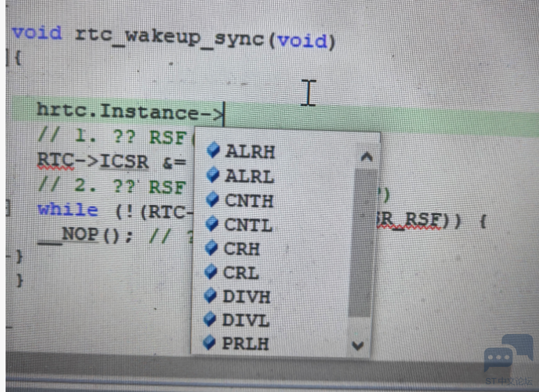
Task: Click the underlined ICSR register name
Action: pyautogui.click(x=124, y=161)
